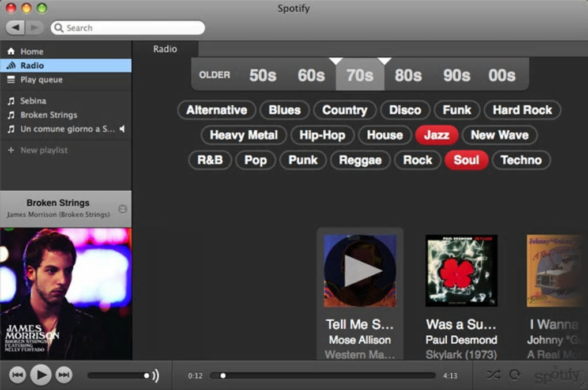This screenshot has width=588, height=390.
Task: Click the Radio tab
Action: pos(165,49)
